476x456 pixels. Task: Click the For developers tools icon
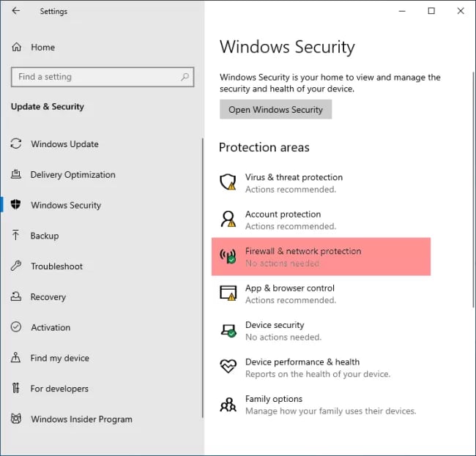pyautogui.click(x=15, y=388)
